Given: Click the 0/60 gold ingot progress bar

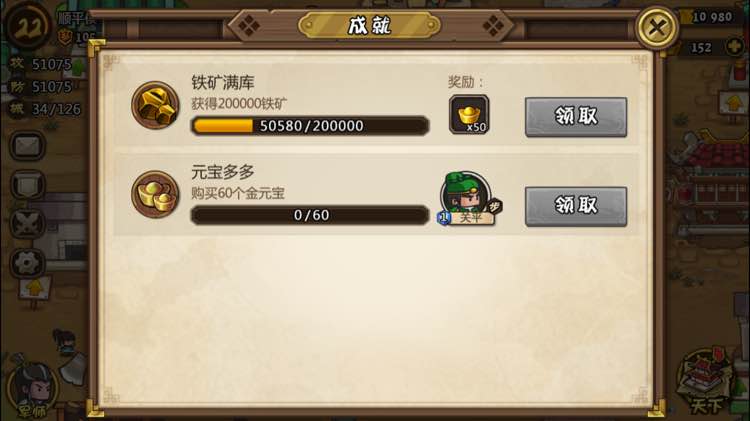Looking at the screenshot, I should (x=310, y=215).
